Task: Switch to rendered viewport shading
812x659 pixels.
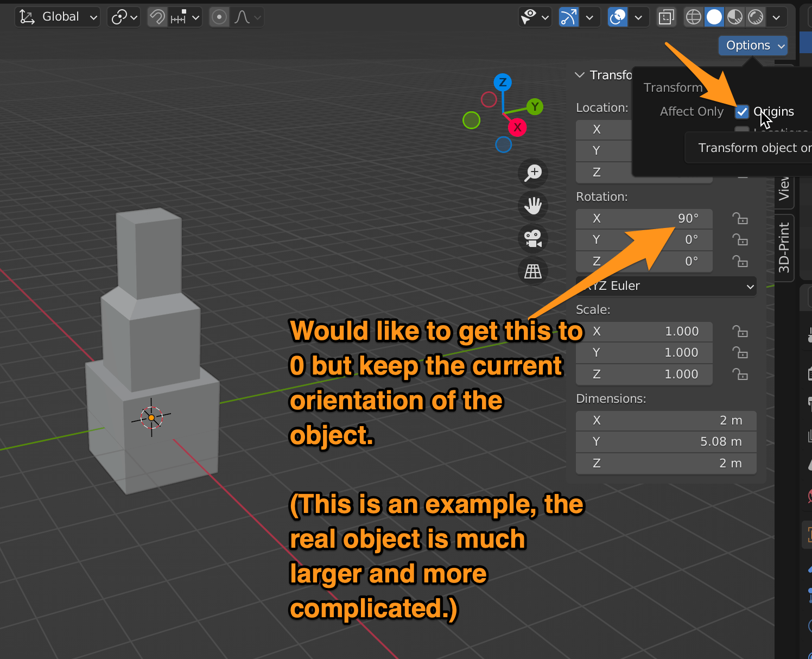Action: click(x=756, y=17)
